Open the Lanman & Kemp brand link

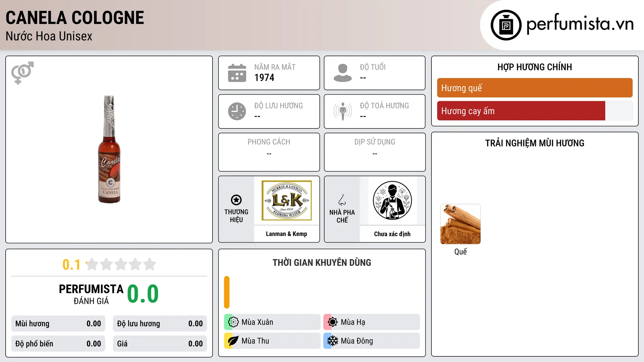coord(286,234)
